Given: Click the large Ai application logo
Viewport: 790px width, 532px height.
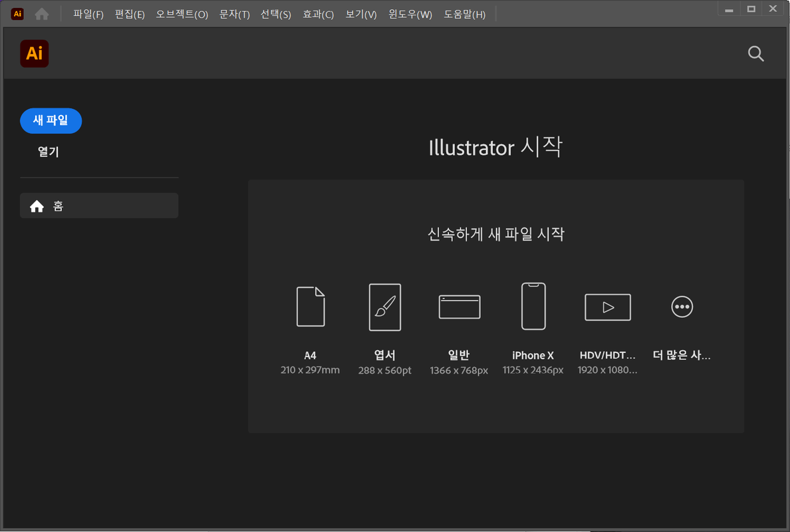Looking at the screenshot, I should pyautogui.click(x=35, y=53).
